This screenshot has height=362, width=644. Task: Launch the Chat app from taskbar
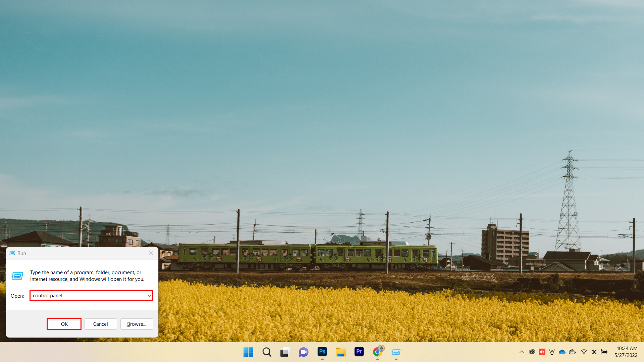304,352
